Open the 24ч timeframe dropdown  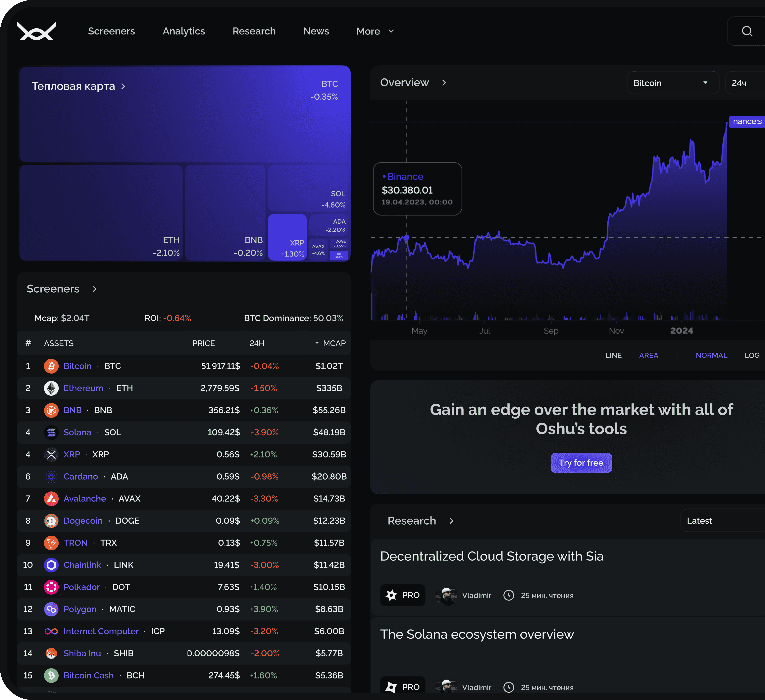[x=745, y=83]
